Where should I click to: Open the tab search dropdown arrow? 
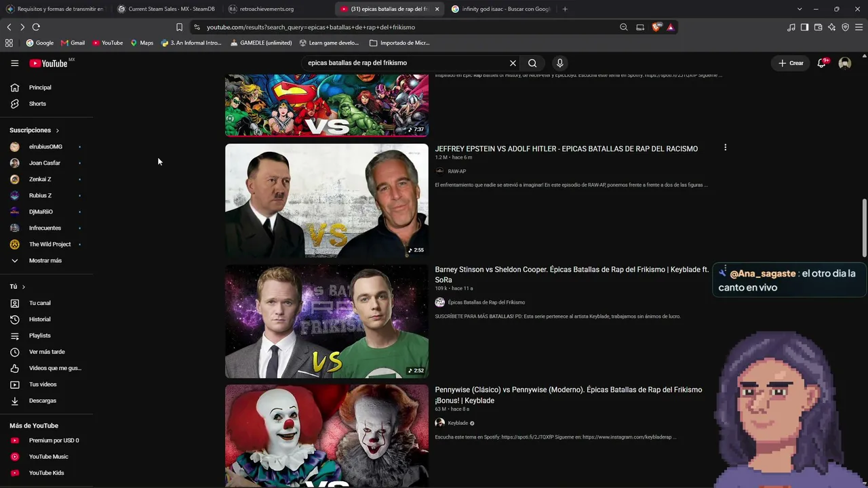(x=800, y=9)
